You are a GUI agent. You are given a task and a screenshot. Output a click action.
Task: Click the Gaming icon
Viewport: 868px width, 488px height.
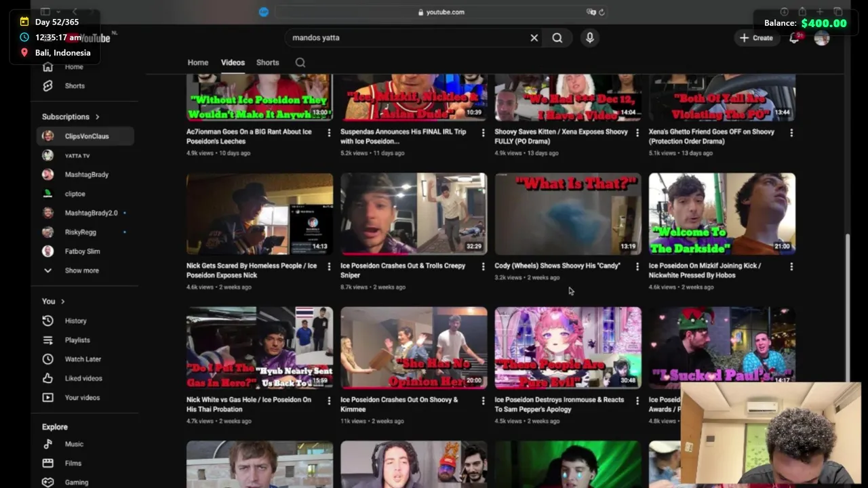pyautogui.click(x=47, y=483)
